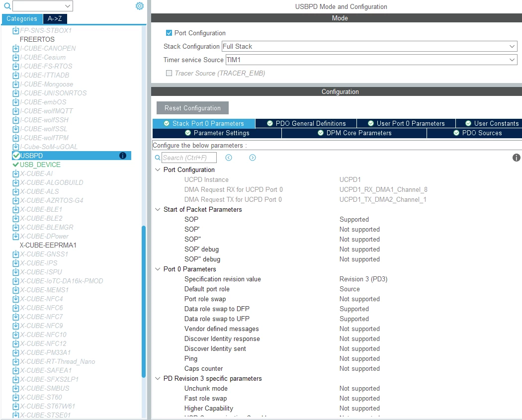Toggle the Port Configuration checkbox
Screen dimensions: 522x420
[x=169, y=33]
